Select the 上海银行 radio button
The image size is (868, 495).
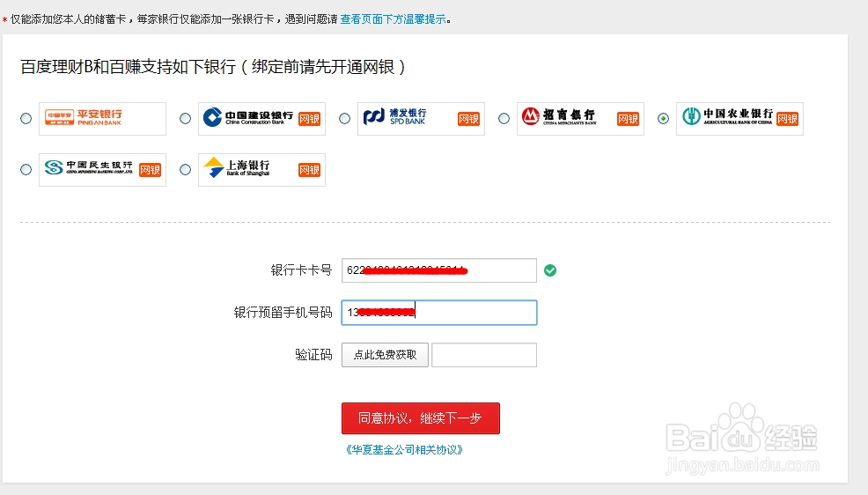point(186,169)
